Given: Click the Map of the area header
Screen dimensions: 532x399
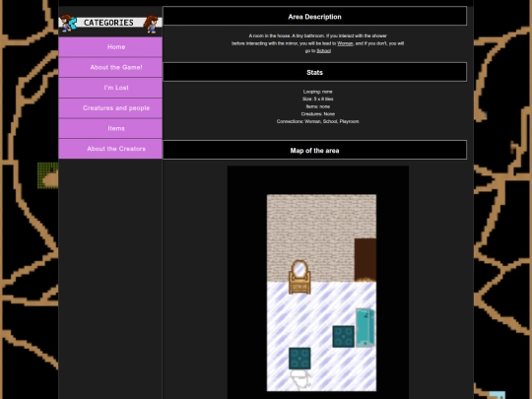Looking at the screenshot, I should [315, 150].
